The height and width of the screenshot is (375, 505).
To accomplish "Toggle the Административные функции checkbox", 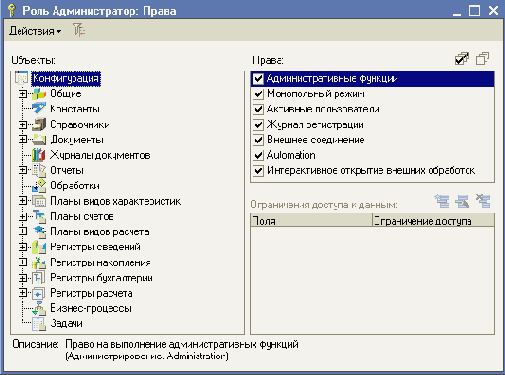I will pos(258,79).
